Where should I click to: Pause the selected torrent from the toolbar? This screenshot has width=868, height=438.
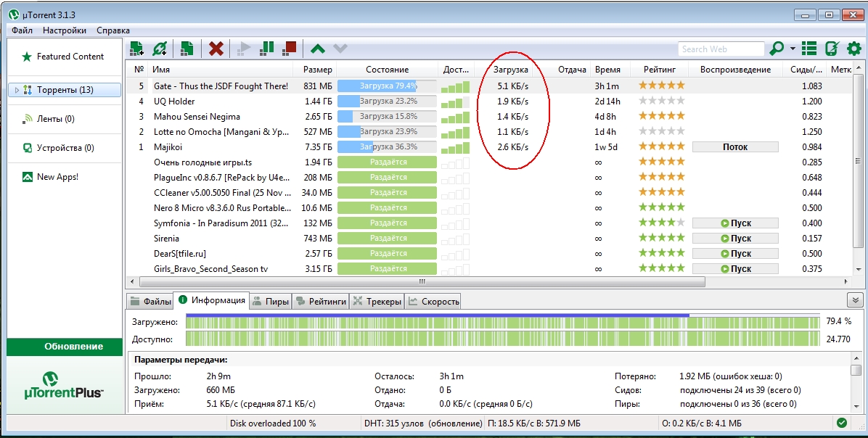(x=267, y=48)
